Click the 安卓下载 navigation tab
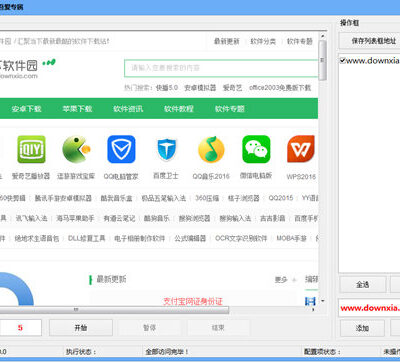 (x=26, y=109)
